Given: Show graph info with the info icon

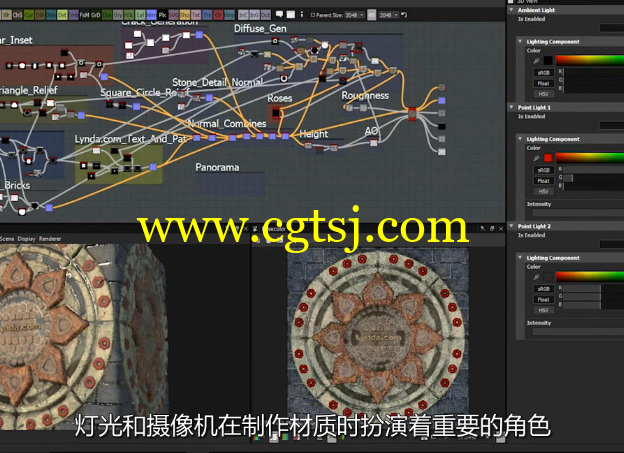Looking at the screenshot, I should [302, 14].
